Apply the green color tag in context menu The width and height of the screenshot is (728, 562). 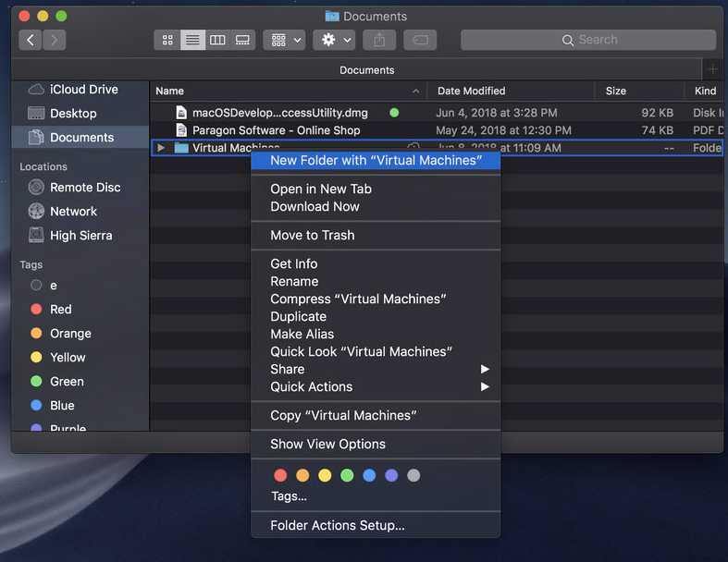point(347,475)
